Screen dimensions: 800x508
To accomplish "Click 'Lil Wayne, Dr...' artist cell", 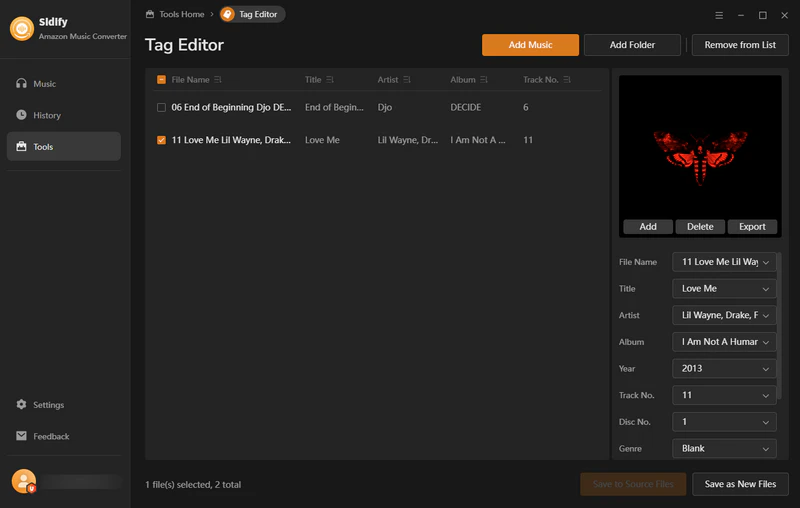I will [408, 140].
